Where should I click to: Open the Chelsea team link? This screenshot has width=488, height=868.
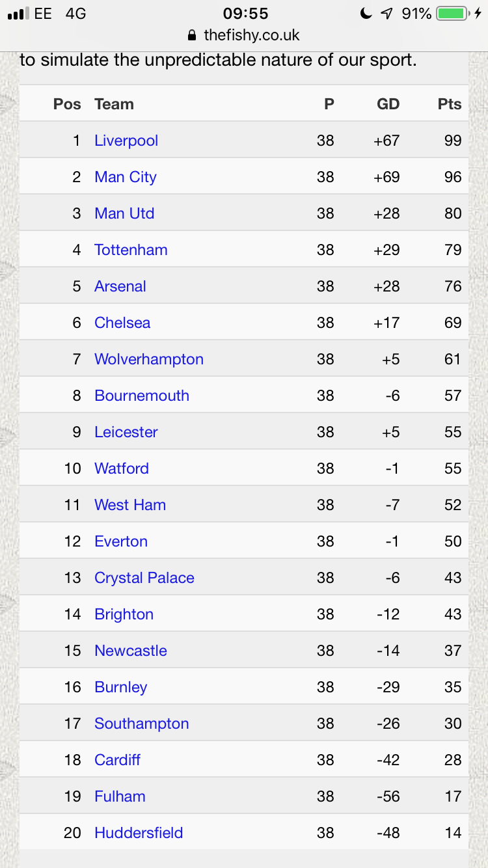[122, 323]
